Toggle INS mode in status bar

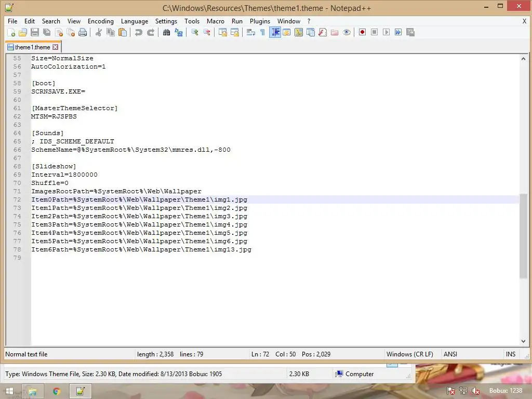click(x=511, y=354)
